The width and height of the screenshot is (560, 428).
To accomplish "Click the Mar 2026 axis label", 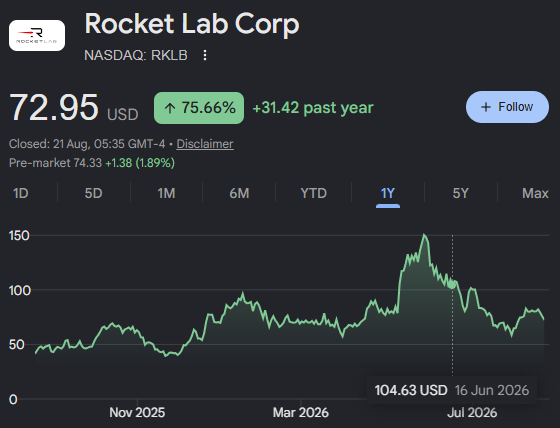I will pos(301,413).
